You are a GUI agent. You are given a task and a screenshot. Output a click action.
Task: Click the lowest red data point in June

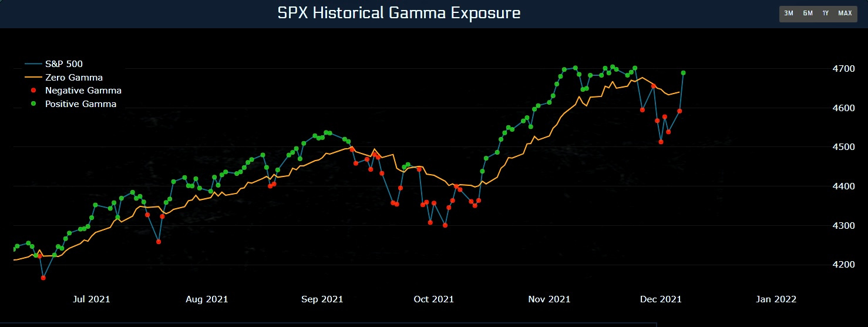coord(43,278)
